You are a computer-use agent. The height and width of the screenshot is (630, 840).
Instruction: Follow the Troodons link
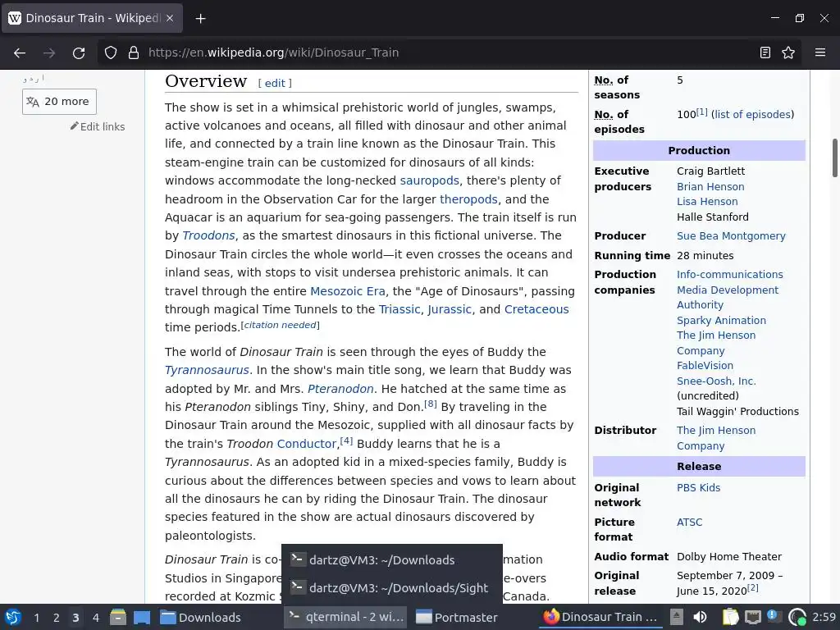pyautogui.click(x=208, y=235)
